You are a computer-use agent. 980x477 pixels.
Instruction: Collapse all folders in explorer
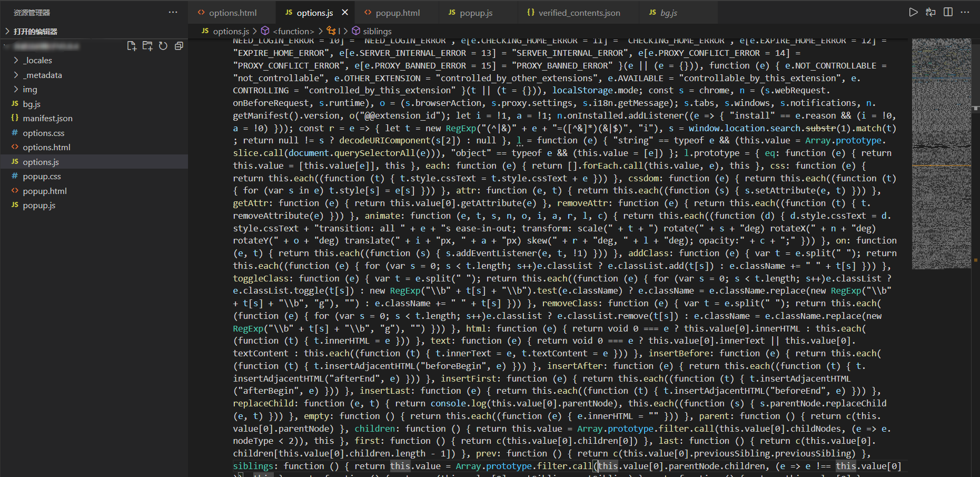click(x=179, y=46)
